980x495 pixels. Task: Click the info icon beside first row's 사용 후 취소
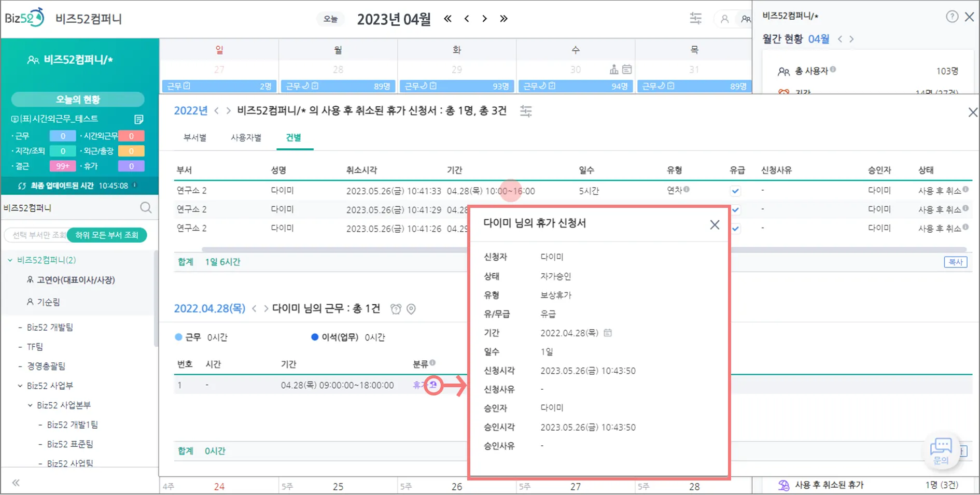click(x=965, y=189)
